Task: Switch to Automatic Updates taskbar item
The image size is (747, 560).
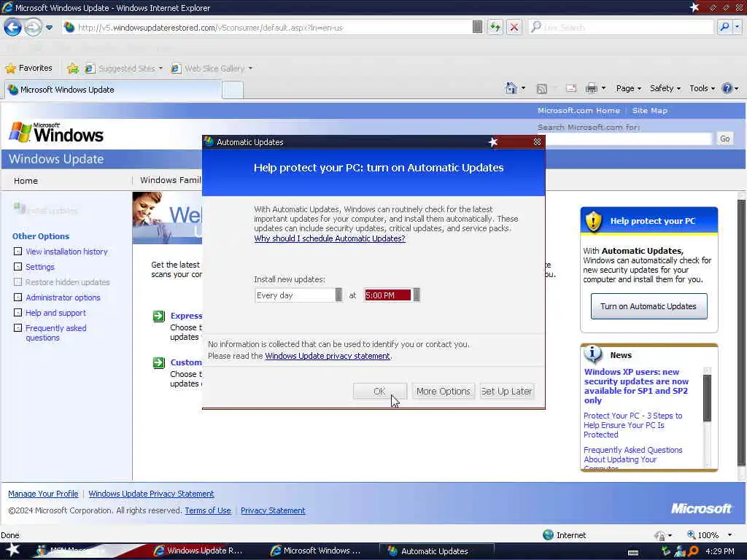Action: 436,551
